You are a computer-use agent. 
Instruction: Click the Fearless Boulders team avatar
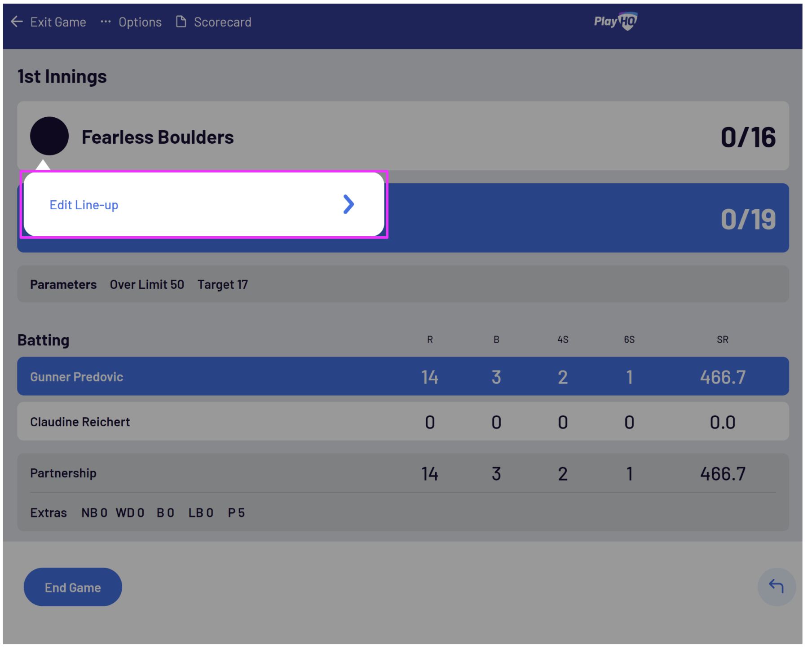pyautogui.click(x=49, y=136)
